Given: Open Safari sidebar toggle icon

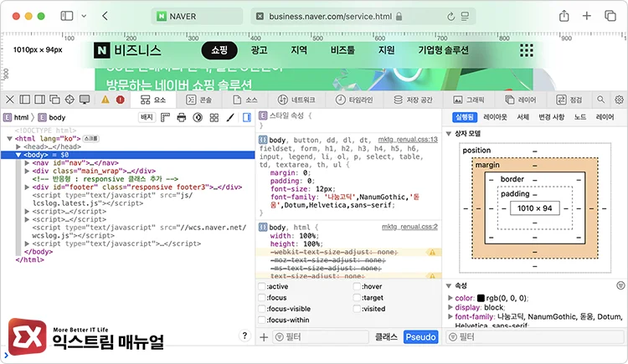Looking at the screenshot, I should coord(67,16).
